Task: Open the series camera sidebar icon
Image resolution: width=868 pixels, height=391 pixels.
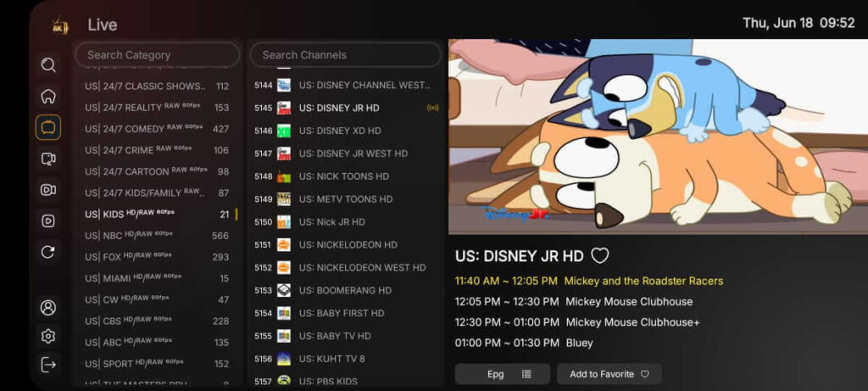Action: coord(48,190)
